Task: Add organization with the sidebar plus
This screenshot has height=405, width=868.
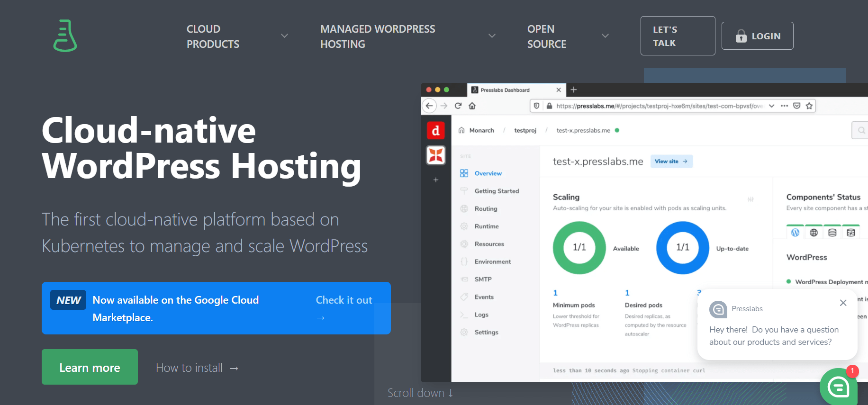Action: click(436, 180)
